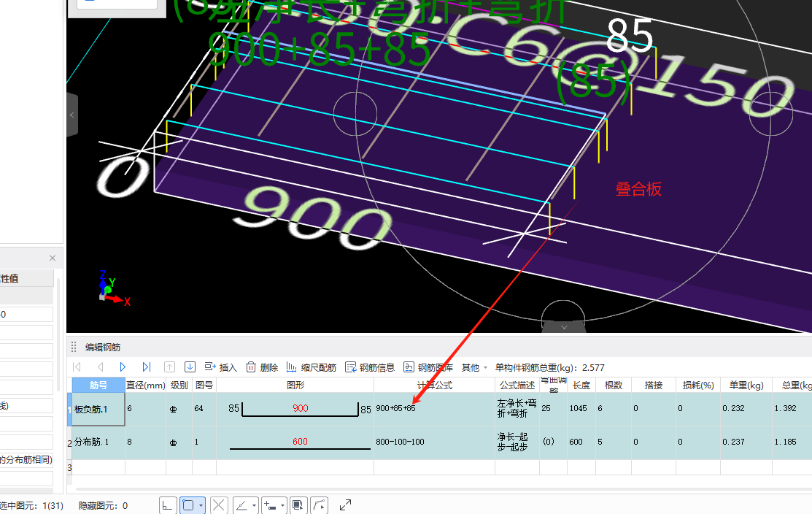Image resolution: width=812 pixels, height=514 pixels.
Task: Select empty row 3 header
Action: click(x=69, y=467)
